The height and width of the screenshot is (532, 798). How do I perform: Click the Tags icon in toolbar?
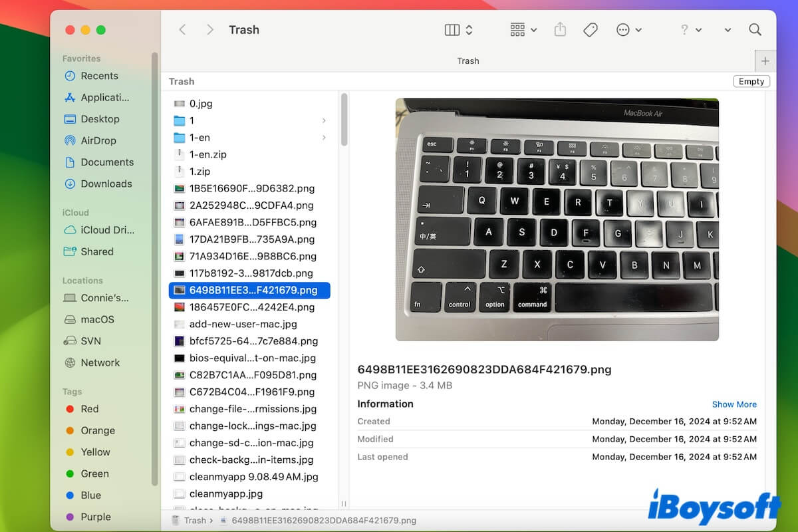coord(590,30)
